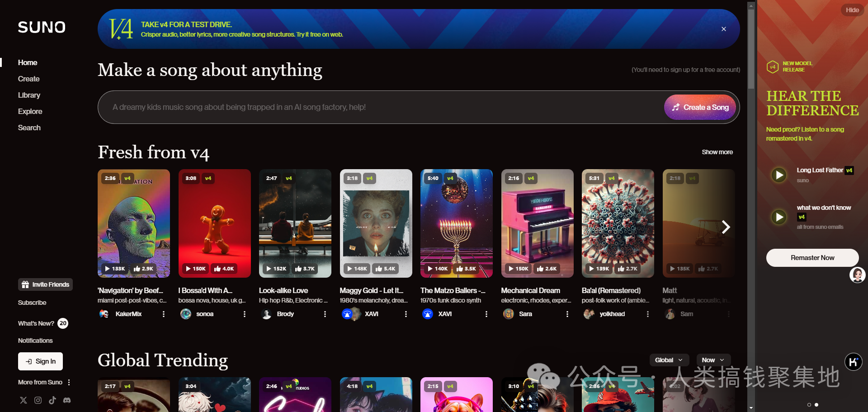Open Suno's Instagram icon link
This screenshot has width=868, height=412.
pyautogui.click(x=38, y=400)
